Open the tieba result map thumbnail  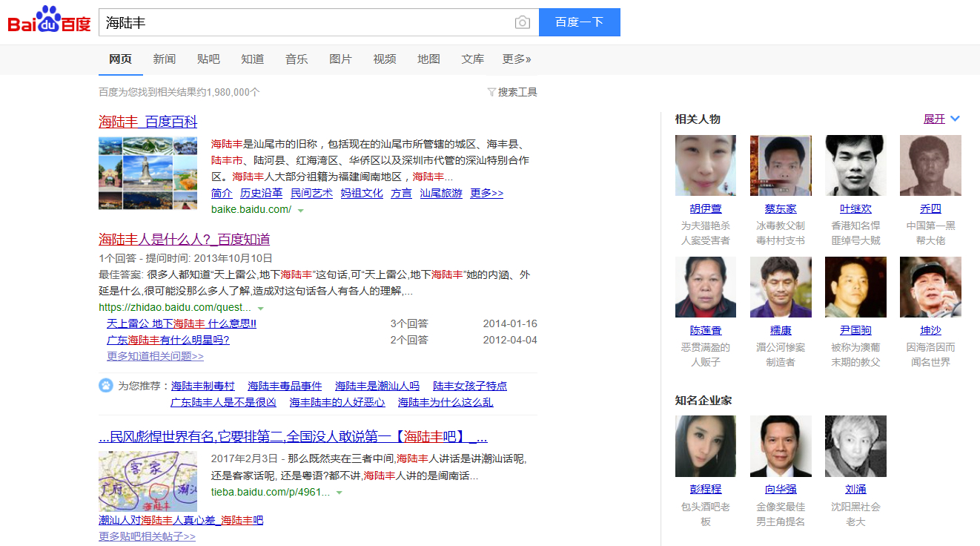pos(148,481)
